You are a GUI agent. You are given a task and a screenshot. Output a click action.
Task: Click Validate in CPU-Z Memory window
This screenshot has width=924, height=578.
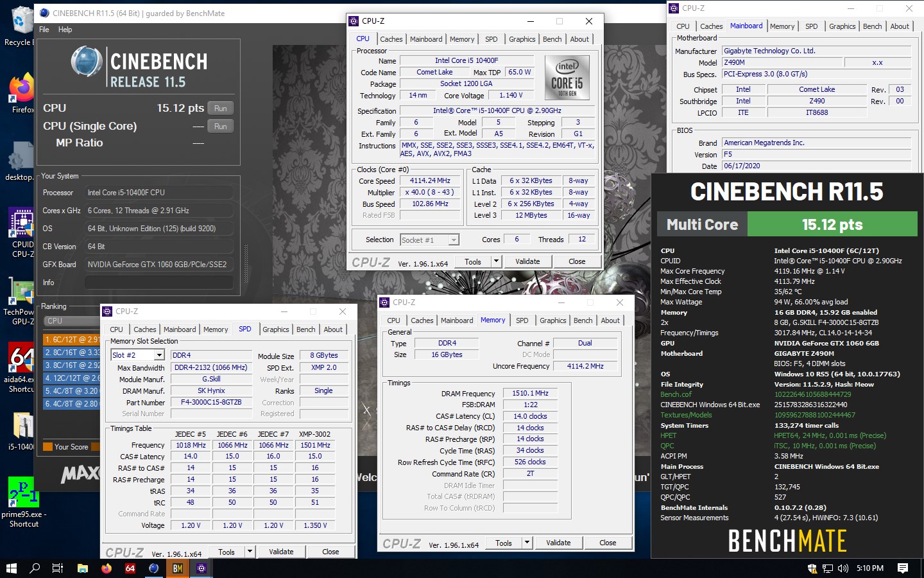[558, 543]
